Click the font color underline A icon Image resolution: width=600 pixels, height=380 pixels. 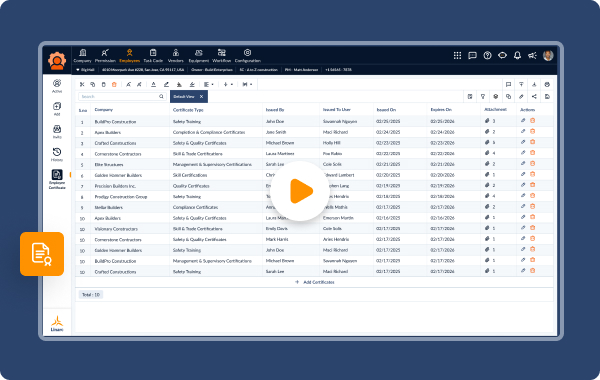coord(153,85)
